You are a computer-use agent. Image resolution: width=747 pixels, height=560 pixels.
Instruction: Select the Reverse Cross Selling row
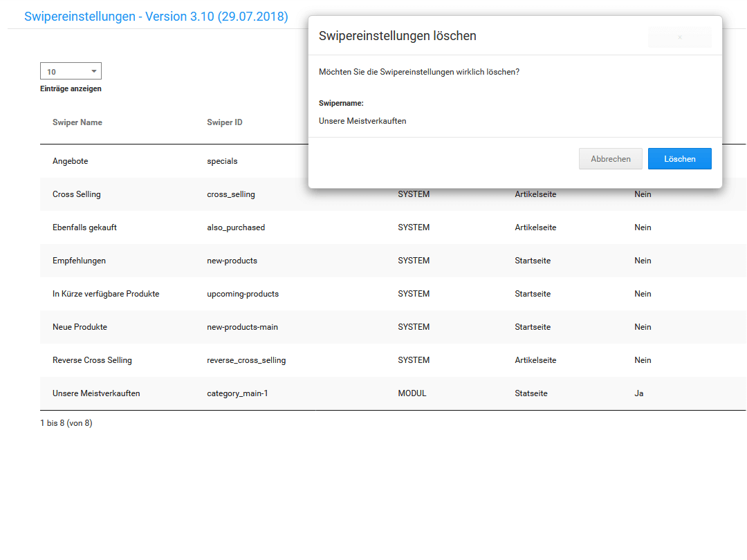pos(92,360)
